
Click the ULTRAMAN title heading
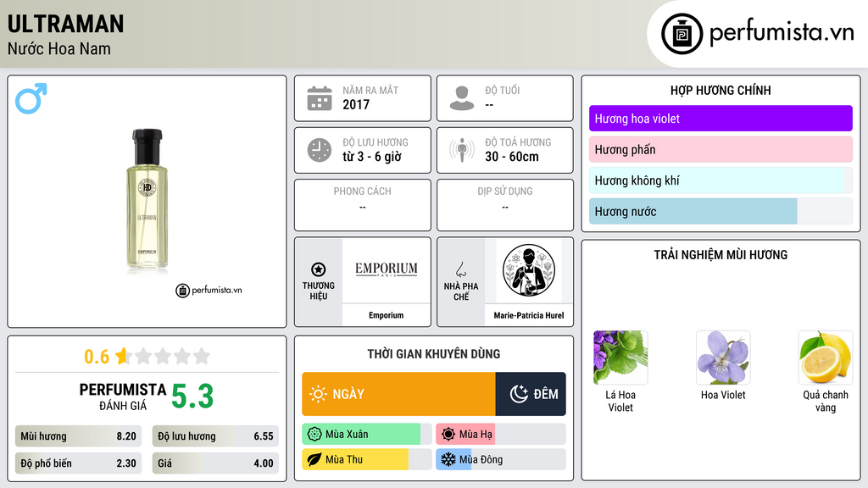[66, 24]
